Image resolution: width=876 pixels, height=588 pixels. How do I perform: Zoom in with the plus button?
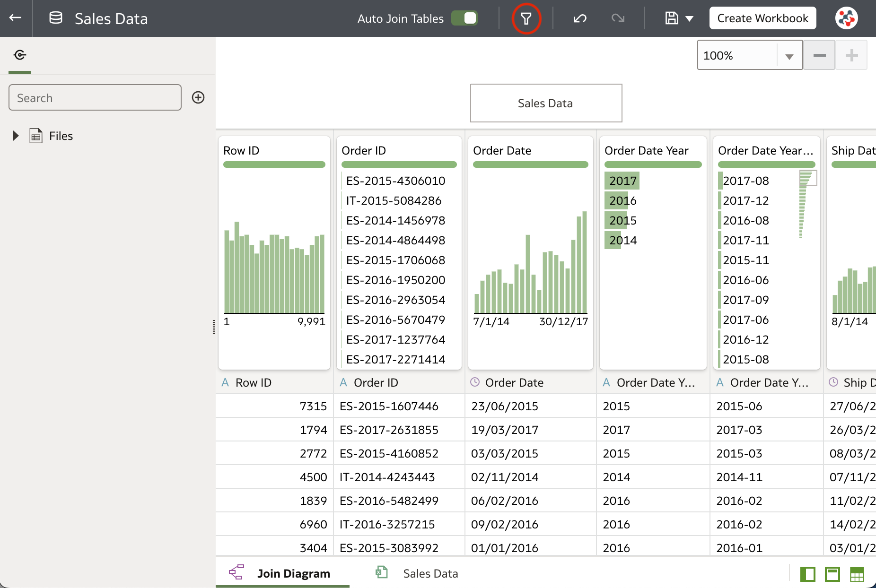point(851,55)
